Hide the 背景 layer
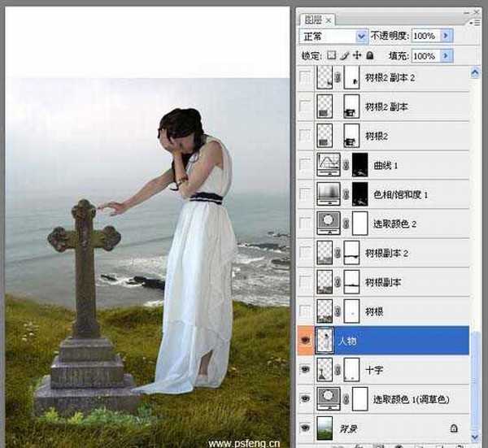The width and height of the screenshot is (488, 448). pos(305,428)
